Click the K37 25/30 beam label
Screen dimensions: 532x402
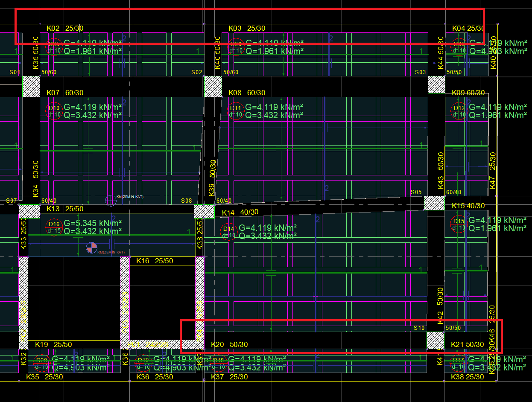click(x=229, y=377)
